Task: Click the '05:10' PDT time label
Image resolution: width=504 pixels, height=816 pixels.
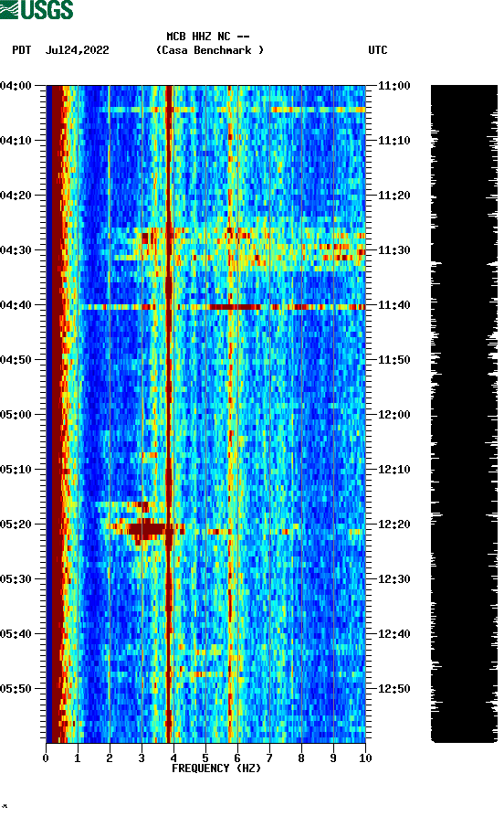Action: (x=16, y=470)
